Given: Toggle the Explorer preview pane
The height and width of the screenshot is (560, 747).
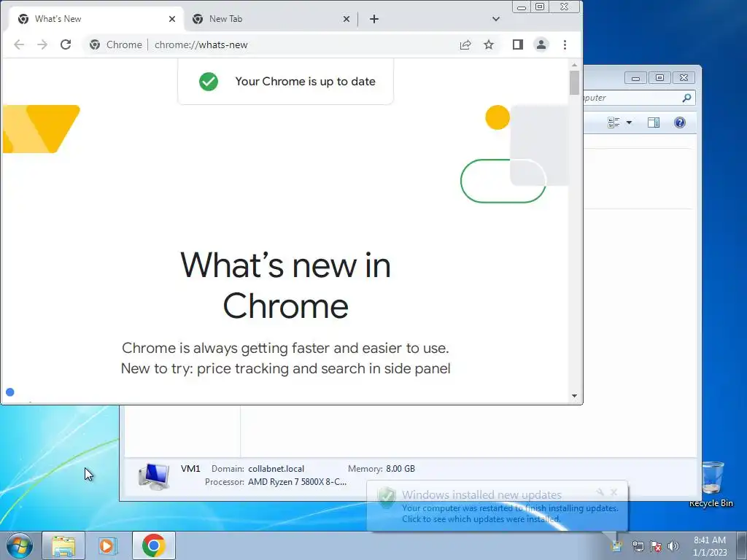Looking at the screenshot, I should pos(654,122).
